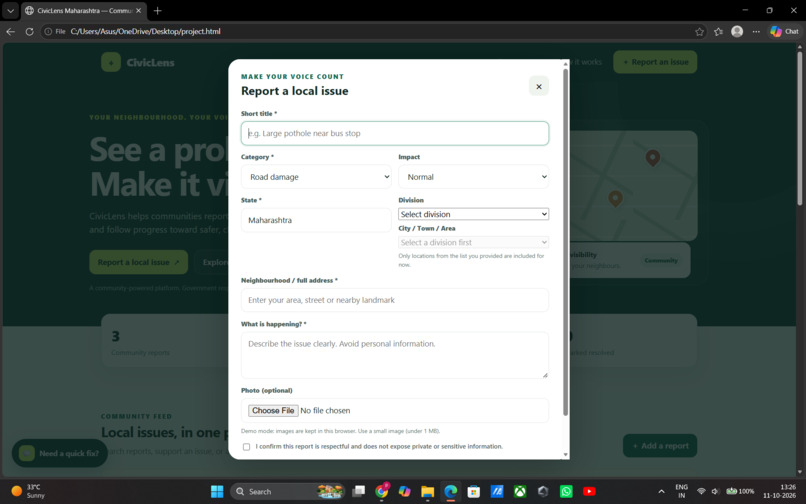Screen dimensions: 806x504
Task: Open the clock showing 13:26
Action: 779,491
